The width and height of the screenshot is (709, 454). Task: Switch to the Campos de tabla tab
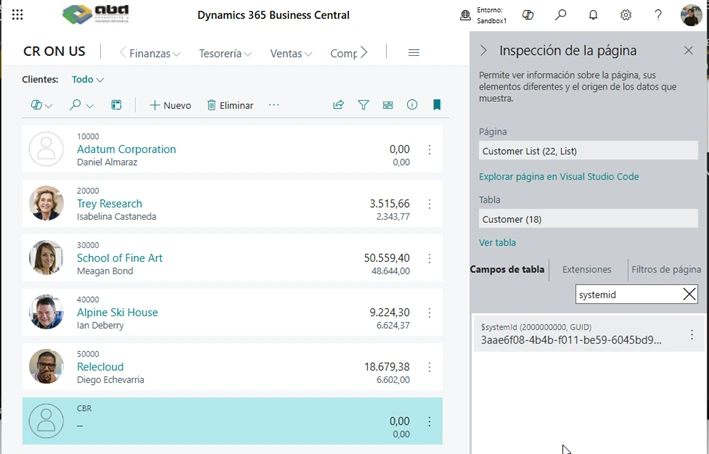pyautogui.click(x=507, y=270)
